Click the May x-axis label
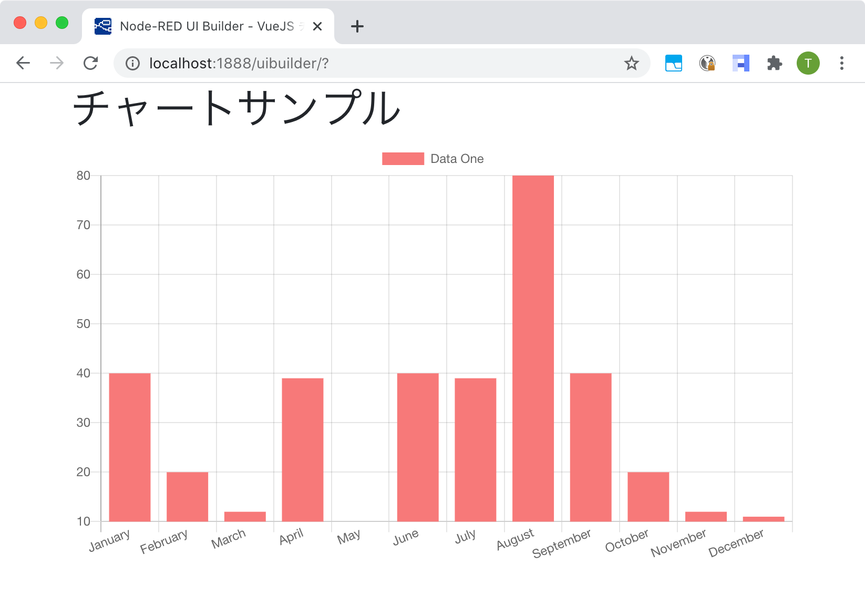The width and height of the screenshot is (865, 616). pyautogui.click(x=349, y=537)
